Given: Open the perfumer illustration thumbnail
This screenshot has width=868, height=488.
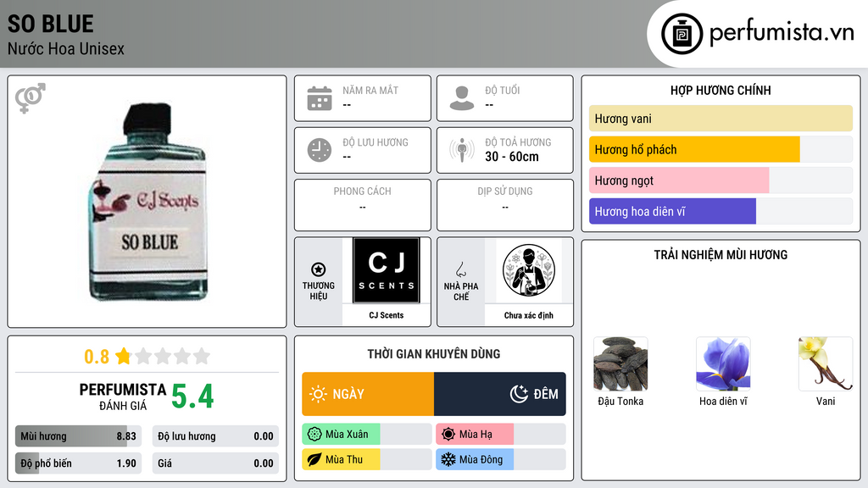Looking at the screenshot, I should [x=529, y=270].
